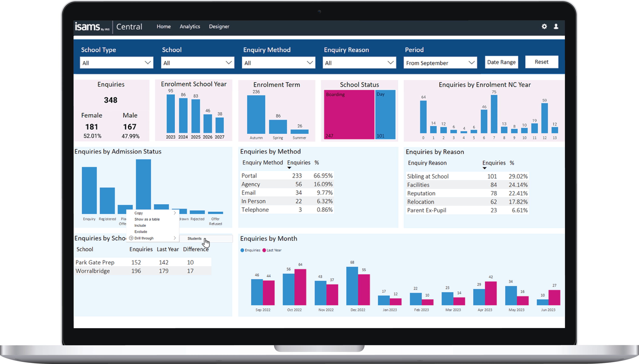Choose the Students drill-through option
This screenshot has width=639, height=364.
click(x=194, y=239)
